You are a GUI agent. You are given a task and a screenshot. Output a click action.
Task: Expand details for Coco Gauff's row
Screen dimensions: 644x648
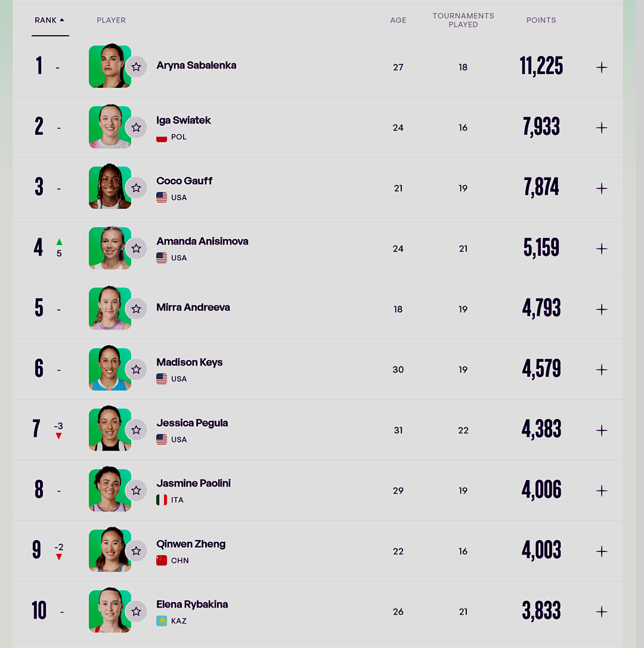(602, 188)
